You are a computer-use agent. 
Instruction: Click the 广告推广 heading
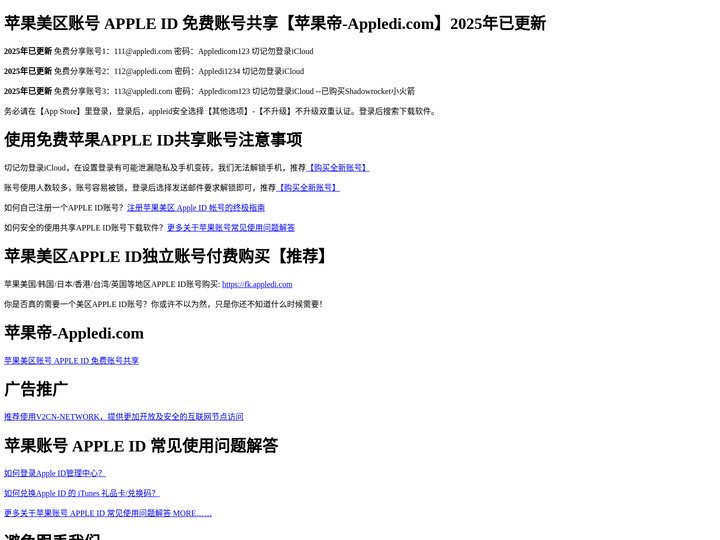pyautogui.click(x=36, y=389)
